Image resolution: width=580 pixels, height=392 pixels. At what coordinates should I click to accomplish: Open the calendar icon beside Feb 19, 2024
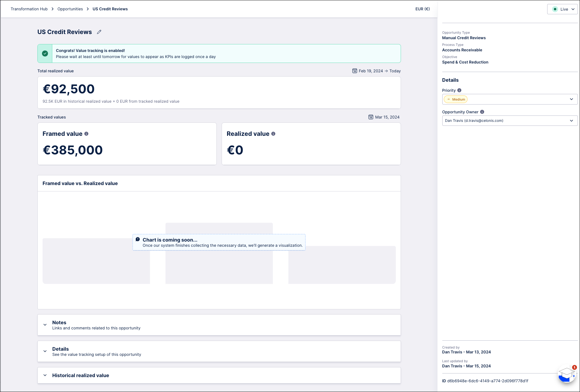(x=355, y=71)
